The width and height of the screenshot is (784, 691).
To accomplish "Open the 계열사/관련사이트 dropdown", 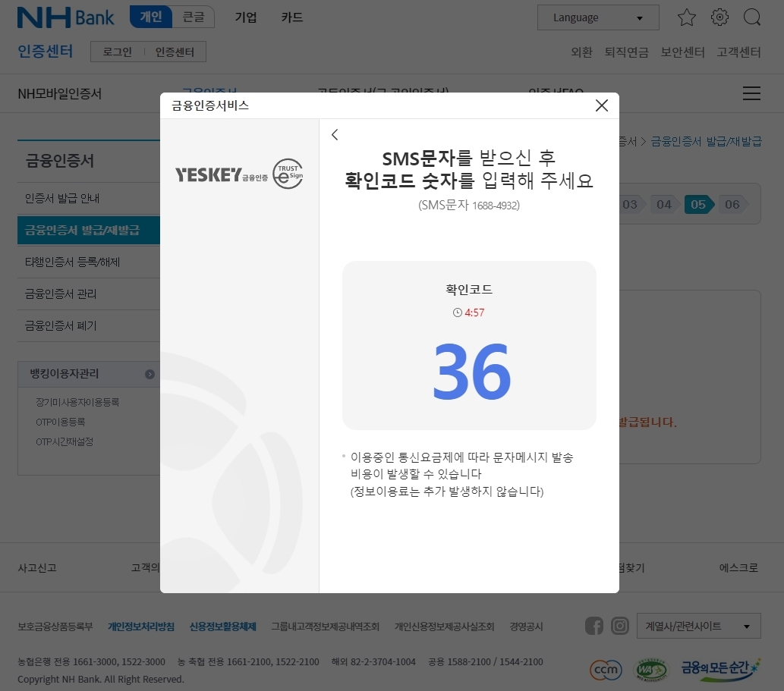I will (x=698, y=625).
